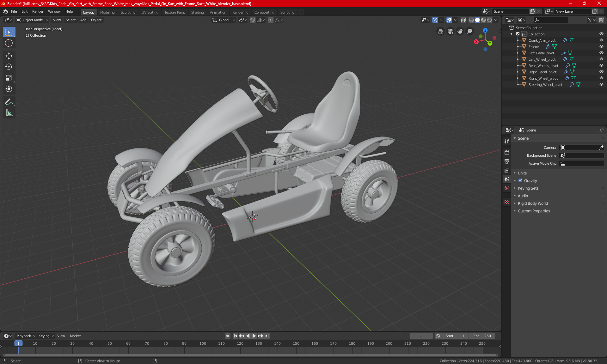The image size is (607, 364).
Task: Switch to solid viewport shading
Action: 477,20
